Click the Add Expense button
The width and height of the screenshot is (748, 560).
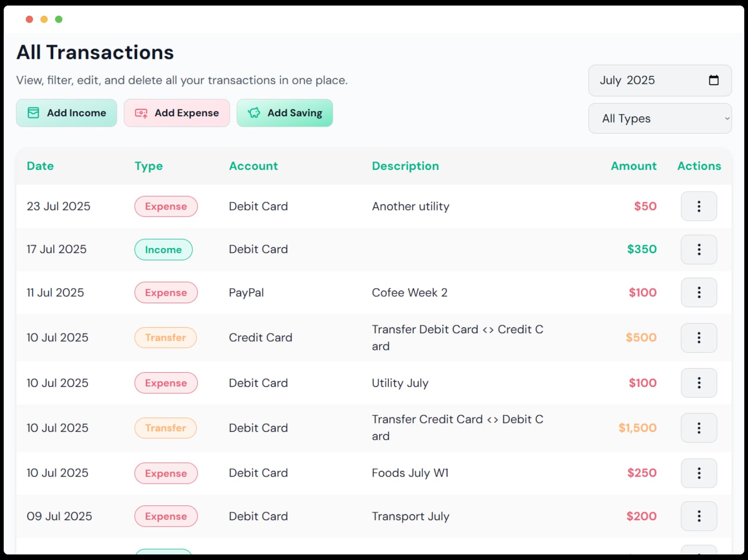[x=177, y=113]
